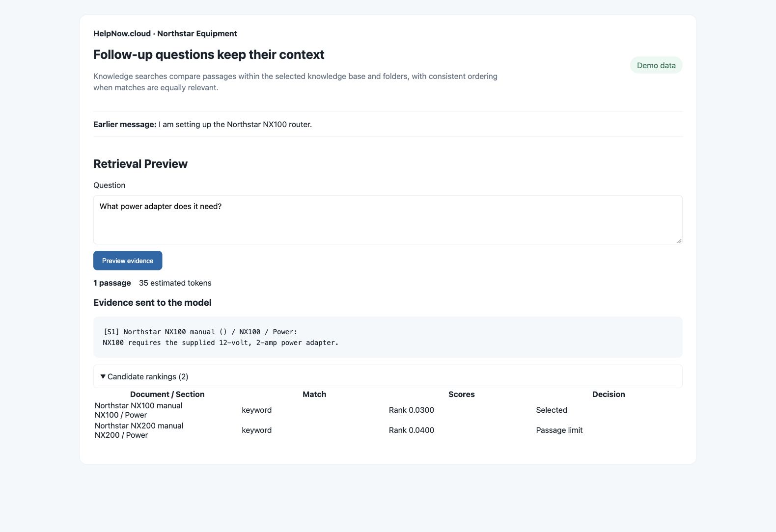This screenshot has width=776, height=532.
Task: Click the Demo data badge
Action: pyautogui.click(x=656, y=65)
